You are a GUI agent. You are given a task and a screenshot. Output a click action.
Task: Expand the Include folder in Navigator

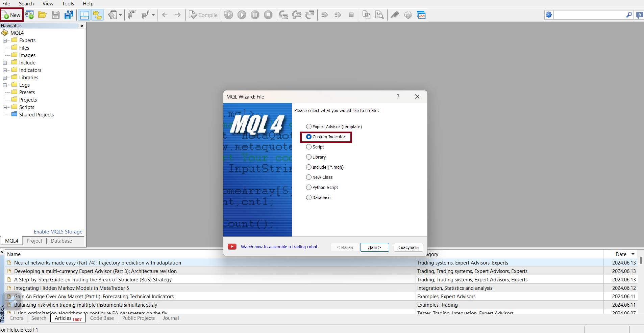5,63
